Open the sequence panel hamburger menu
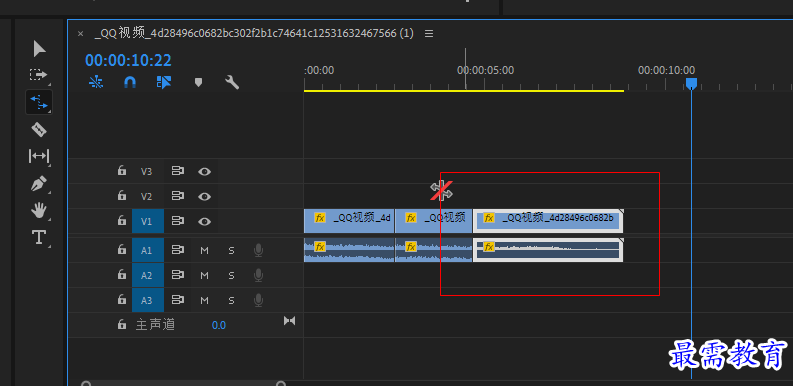Viewport: 793px width, 386px height. (429, 34)
